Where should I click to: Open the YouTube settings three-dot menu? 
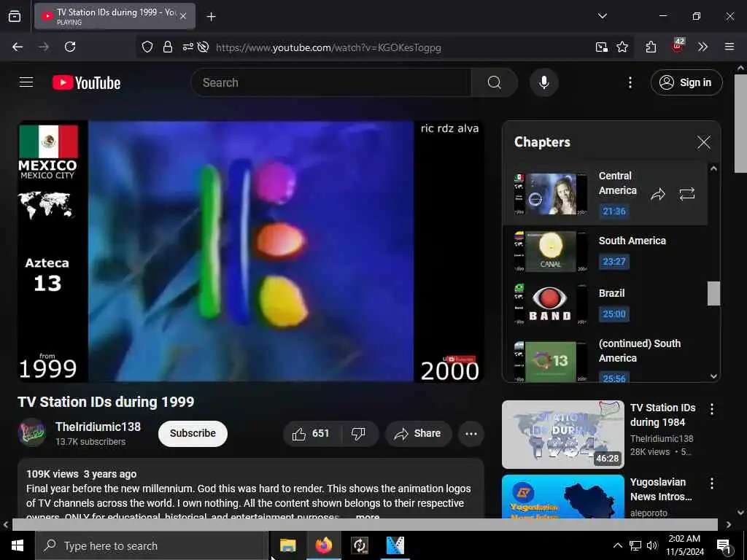[630, 82]
